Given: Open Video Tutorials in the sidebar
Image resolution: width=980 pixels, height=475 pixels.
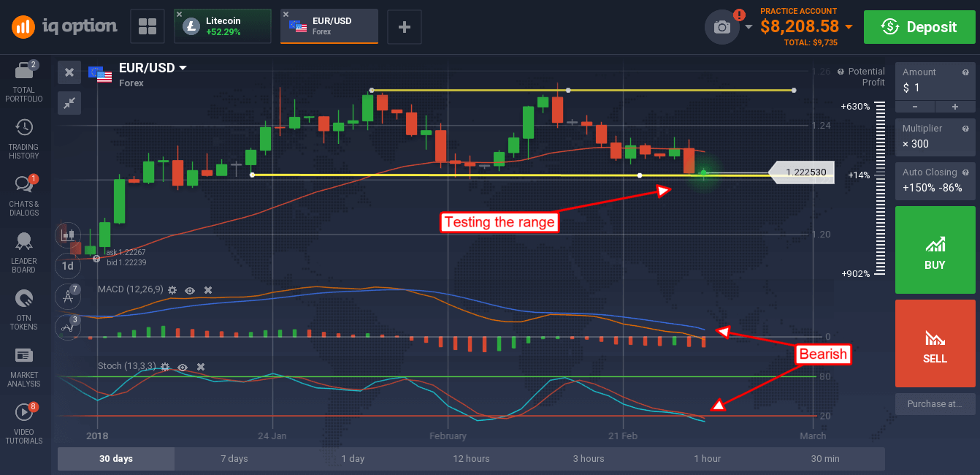Looking at the screenshot, I should point(24,424).
